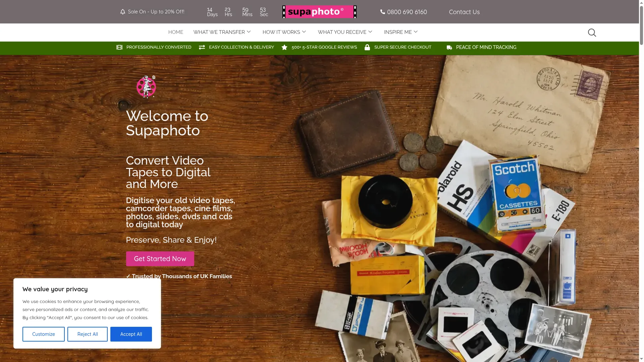644x362 pixels.
Task: Click 500+ 5-STAR GOOGLE REVIEWS text
Action: pos(324,47)
